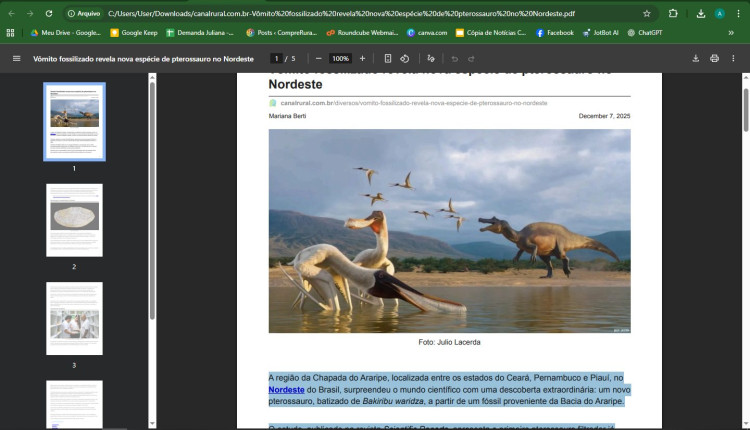Open the Facebook bookmark

[x=554, y=33]
